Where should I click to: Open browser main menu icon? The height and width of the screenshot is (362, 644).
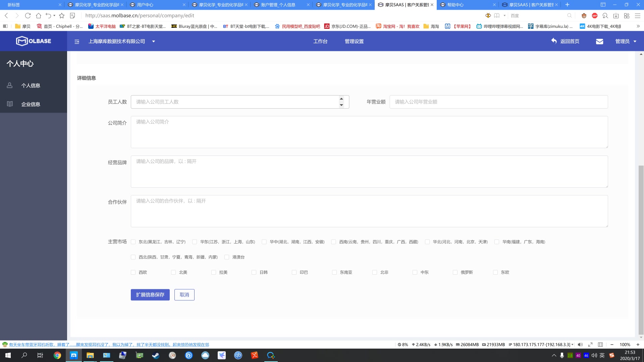(x=638, y=15)
